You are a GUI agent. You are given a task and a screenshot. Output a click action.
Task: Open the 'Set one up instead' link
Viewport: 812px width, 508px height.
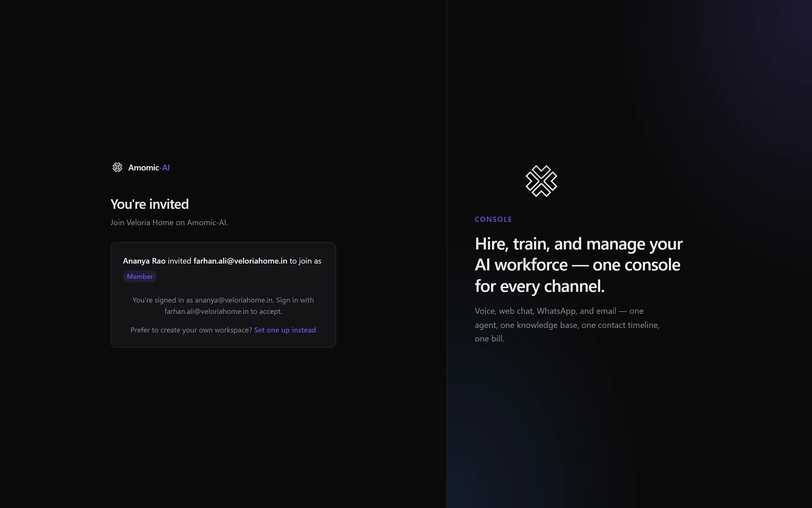pos(285,330)
